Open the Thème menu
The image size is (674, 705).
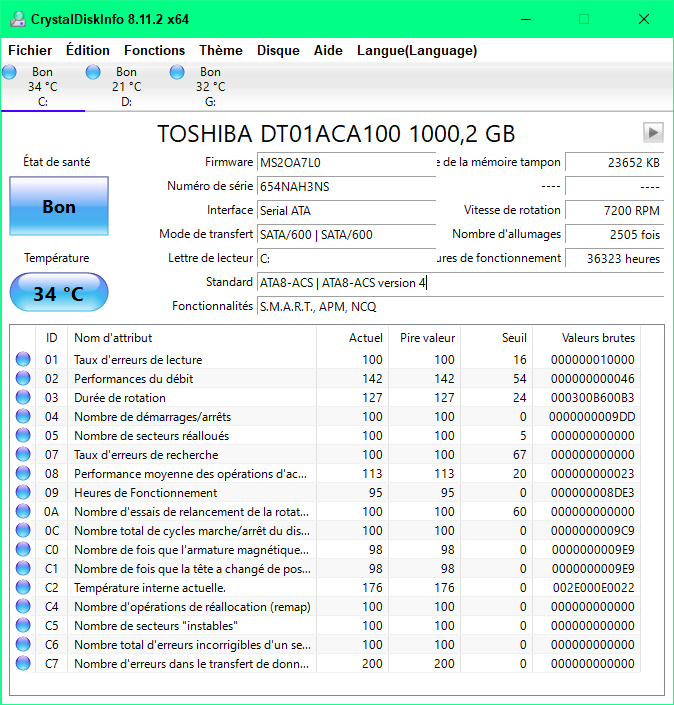(x=221, y=50)
